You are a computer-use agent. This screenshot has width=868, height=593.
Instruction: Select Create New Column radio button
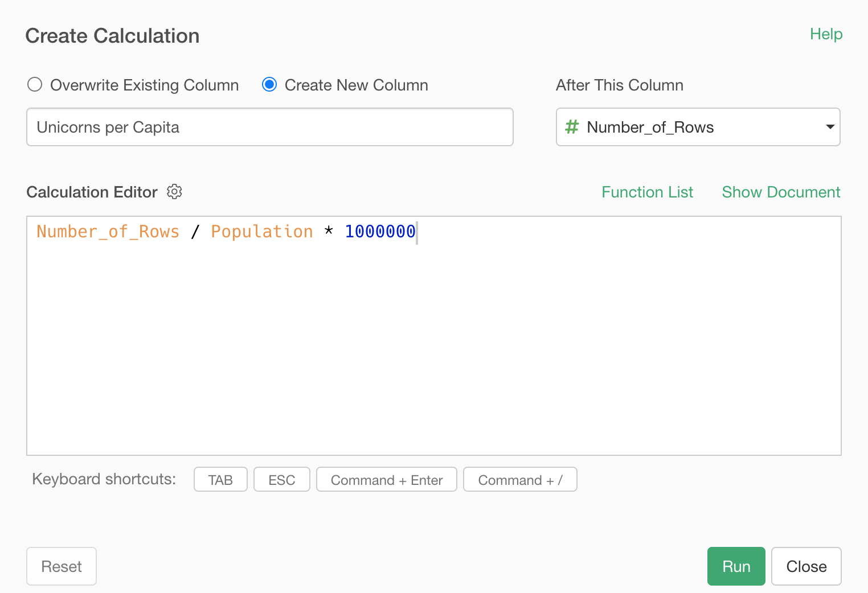pyautogui.click(x=269, y=85)
